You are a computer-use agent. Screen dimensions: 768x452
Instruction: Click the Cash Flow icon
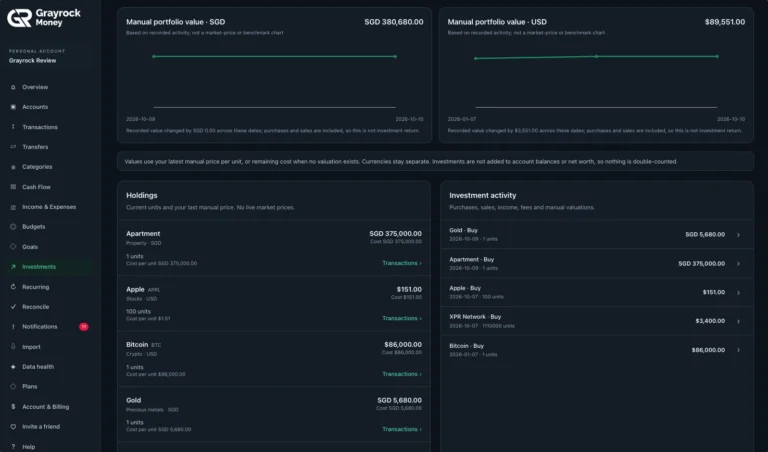tap(13, 187)
